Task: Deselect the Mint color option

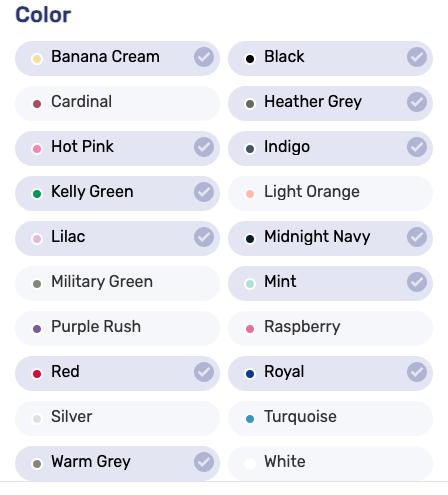Action: (x=330, y=283)
